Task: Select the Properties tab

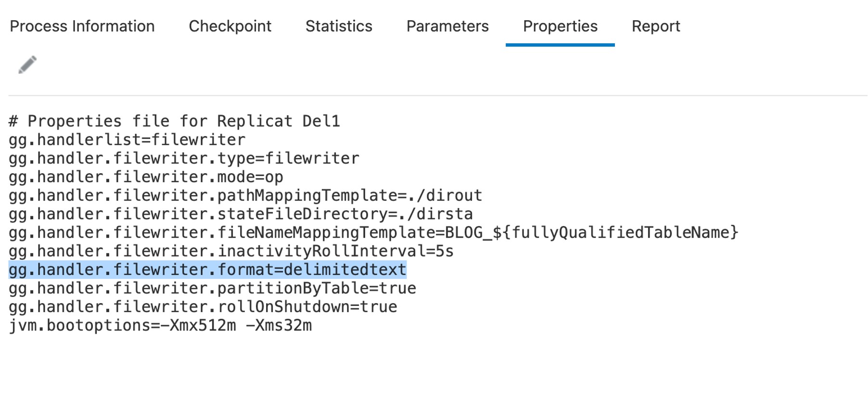Action: pos(560,26)
